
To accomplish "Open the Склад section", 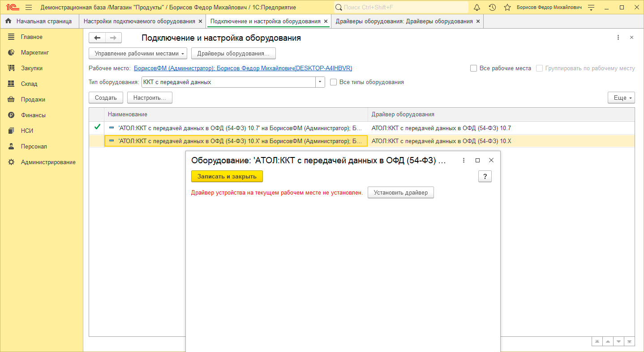I will (29, 84).
